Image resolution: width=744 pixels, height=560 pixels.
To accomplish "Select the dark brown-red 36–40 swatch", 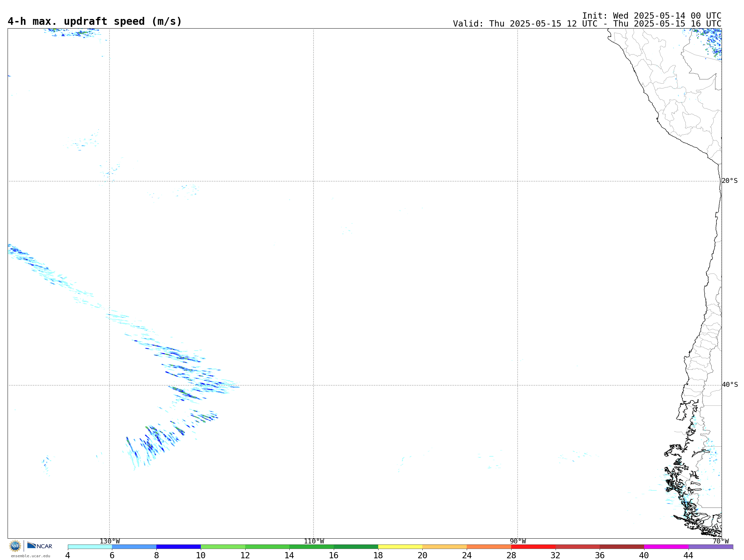I will click(622, 547).
